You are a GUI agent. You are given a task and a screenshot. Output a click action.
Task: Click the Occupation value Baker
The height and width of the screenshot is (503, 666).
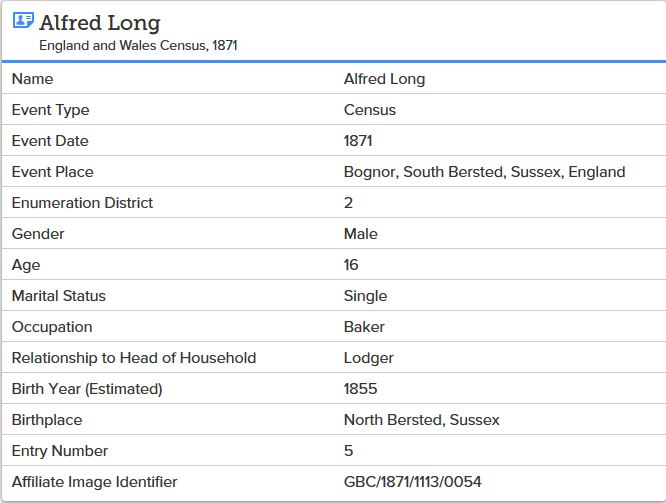(x=364, y=327)
